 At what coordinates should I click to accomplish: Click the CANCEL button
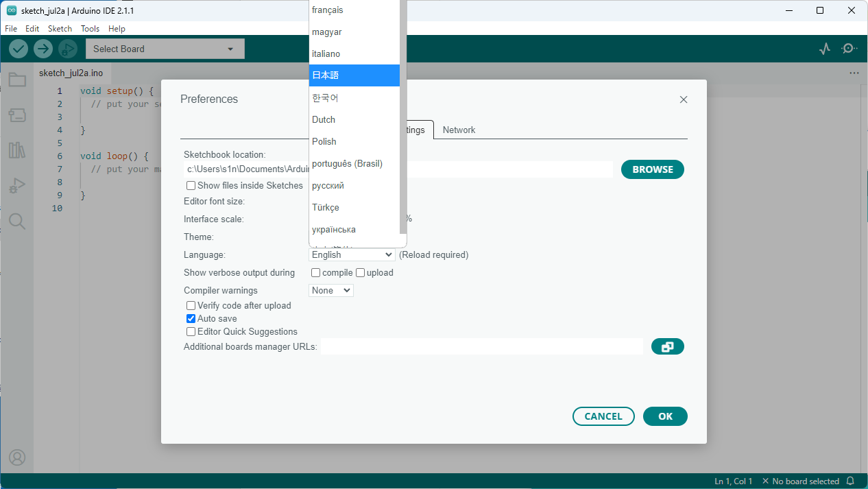click(x=603, y=416)
